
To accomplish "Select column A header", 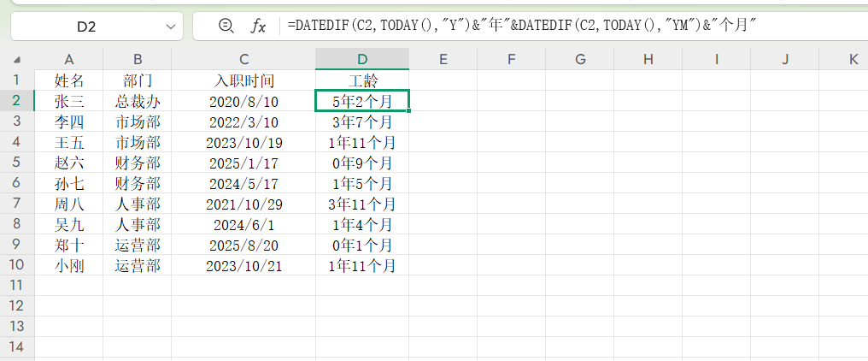I will pos(68,59).
